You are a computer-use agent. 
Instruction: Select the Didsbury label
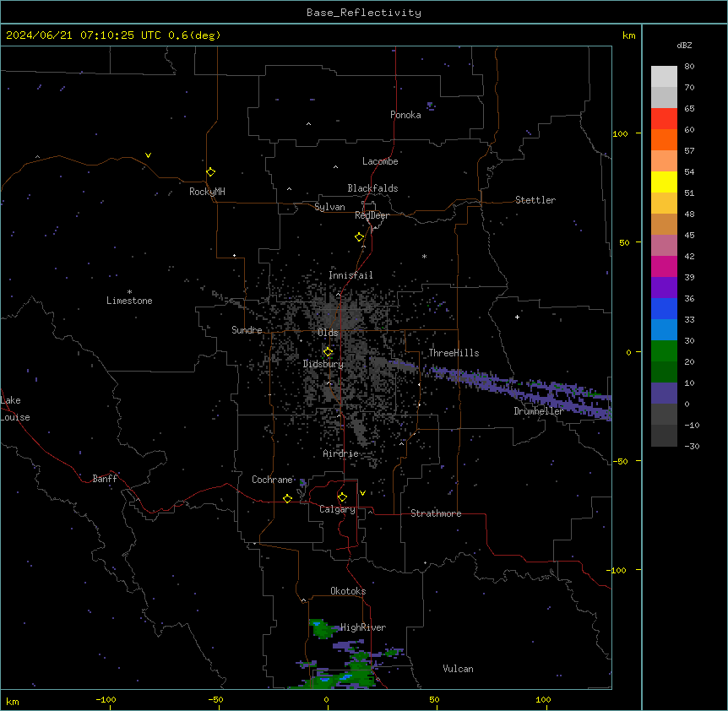[x=323, y=364]
